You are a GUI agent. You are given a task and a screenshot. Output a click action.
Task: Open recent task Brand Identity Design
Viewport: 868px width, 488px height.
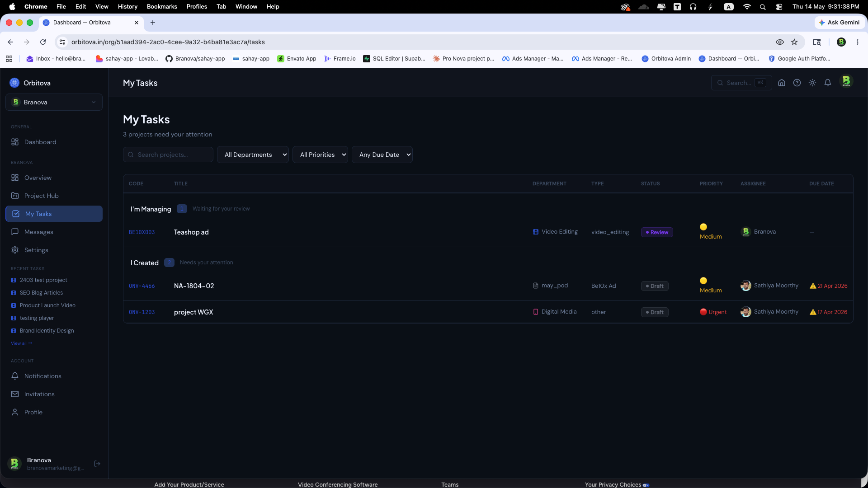click(47, 331)
